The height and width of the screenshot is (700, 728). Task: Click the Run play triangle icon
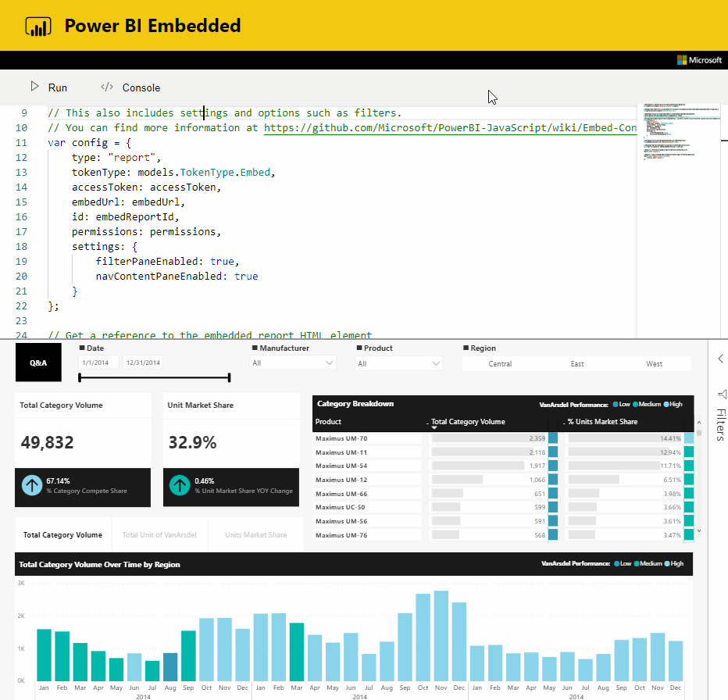coord(34,87)
